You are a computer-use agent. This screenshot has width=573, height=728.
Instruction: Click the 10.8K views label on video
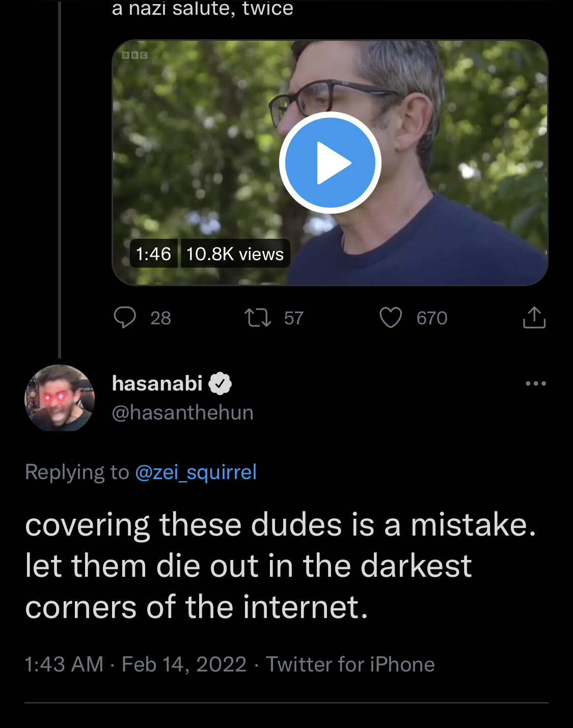(x=235, y=254)
